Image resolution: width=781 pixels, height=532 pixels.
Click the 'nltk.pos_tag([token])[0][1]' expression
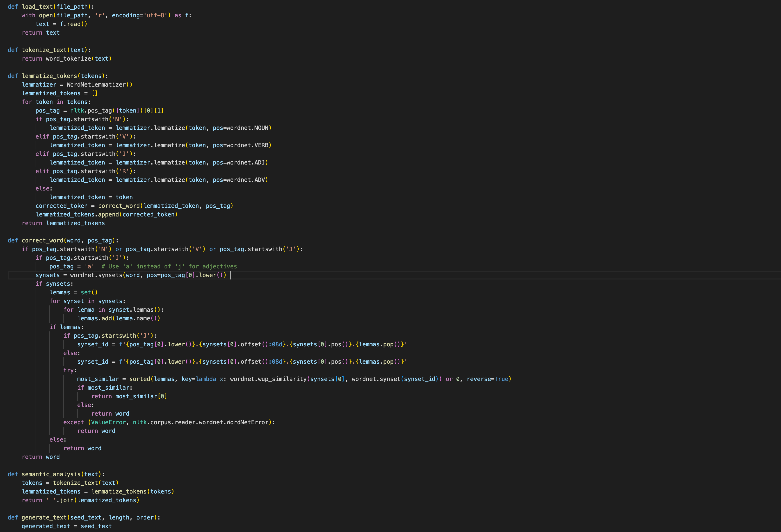click(117, 111)
